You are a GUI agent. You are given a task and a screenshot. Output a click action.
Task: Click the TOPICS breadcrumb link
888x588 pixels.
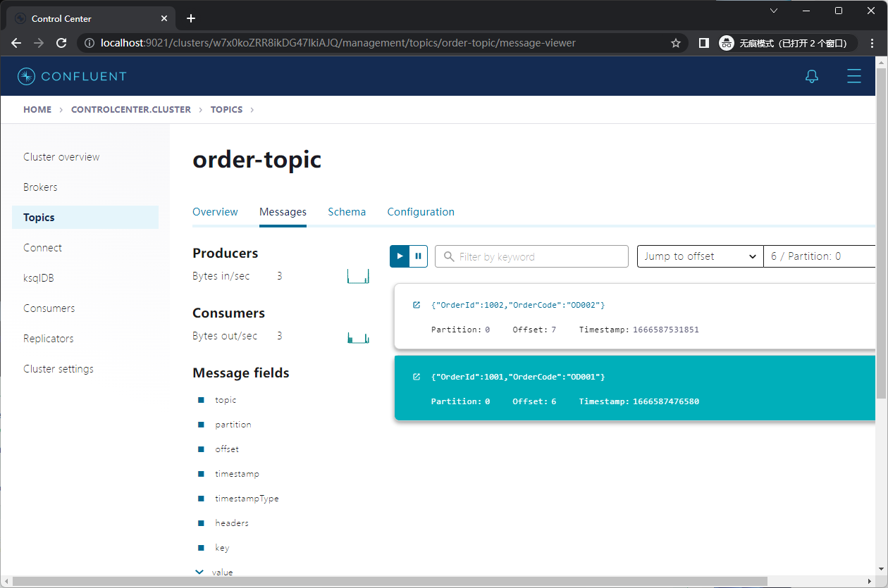[226, 110]
